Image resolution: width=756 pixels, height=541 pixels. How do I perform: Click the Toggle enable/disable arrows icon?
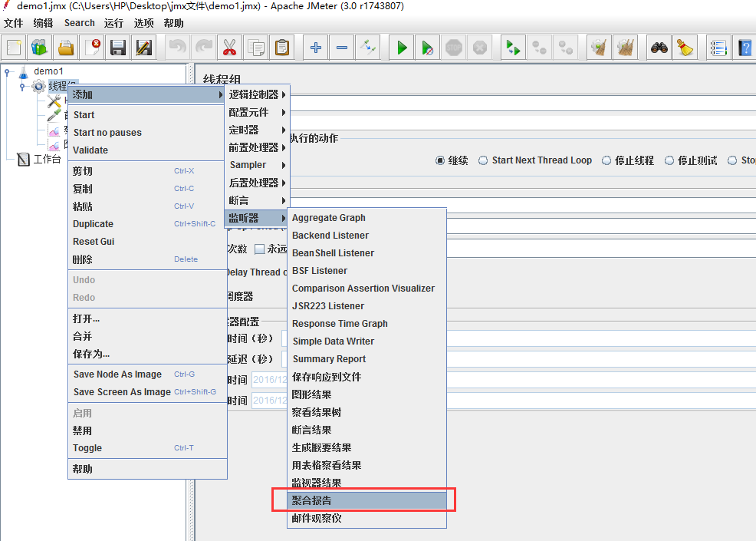pyautogui.click(x=368, y=48)
